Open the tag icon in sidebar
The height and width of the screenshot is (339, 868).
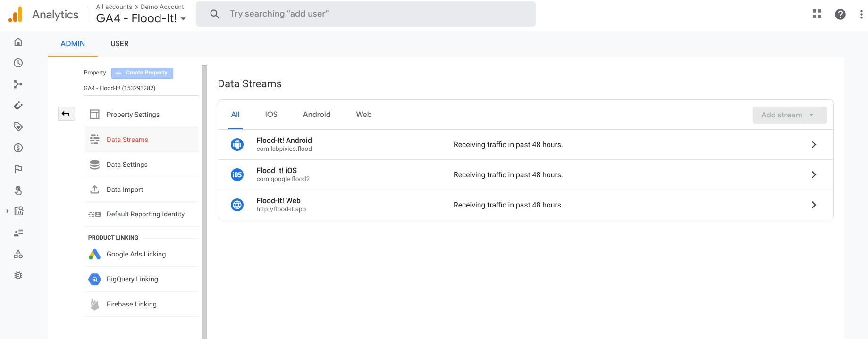18,127
